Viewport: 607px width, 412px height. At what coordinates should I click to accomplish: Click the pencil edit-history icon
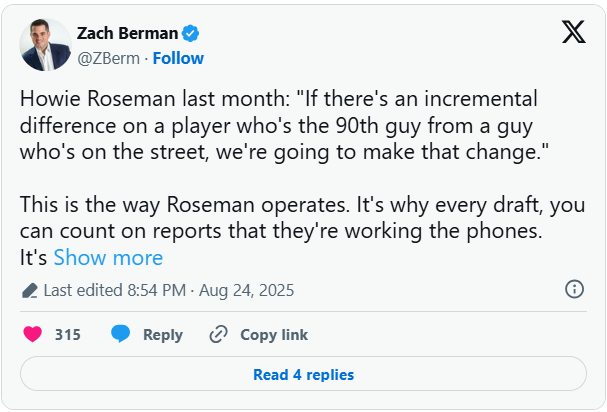(30, 290)
